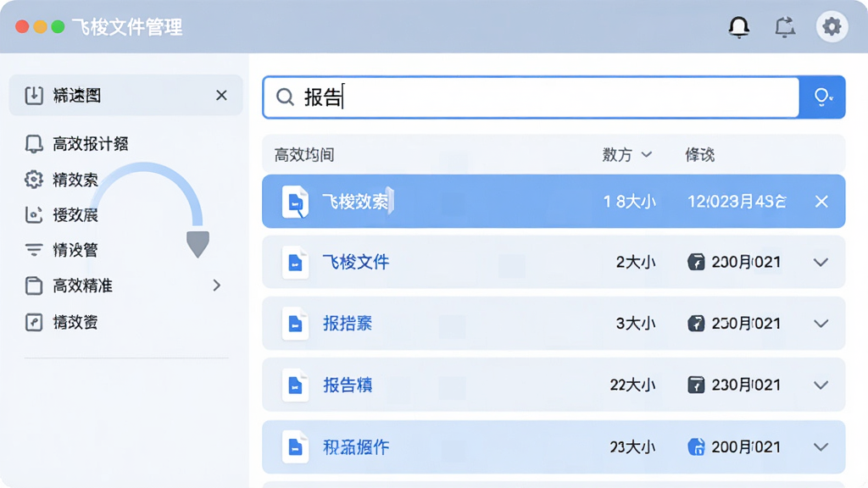Click the file icon of 报措察
Image resolution: width=868 pixels, height=488 pixels.
point(295,324)
